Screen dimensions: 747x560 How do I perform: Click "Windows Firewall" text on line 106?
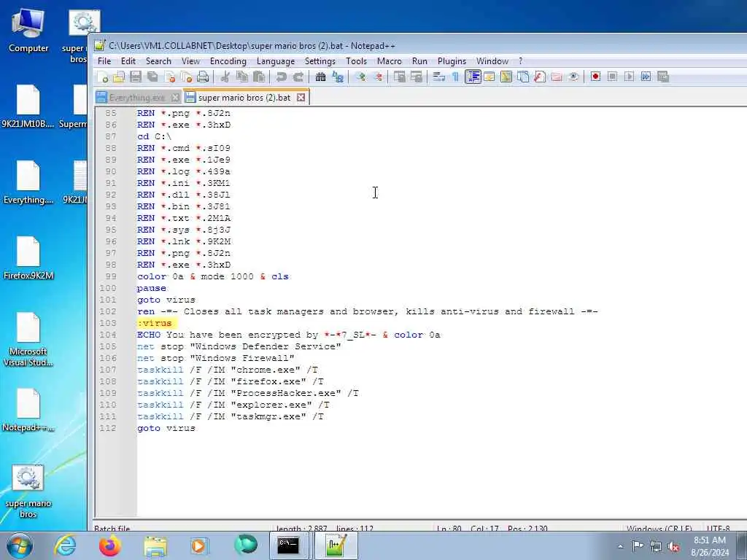(x=241, y=358)
